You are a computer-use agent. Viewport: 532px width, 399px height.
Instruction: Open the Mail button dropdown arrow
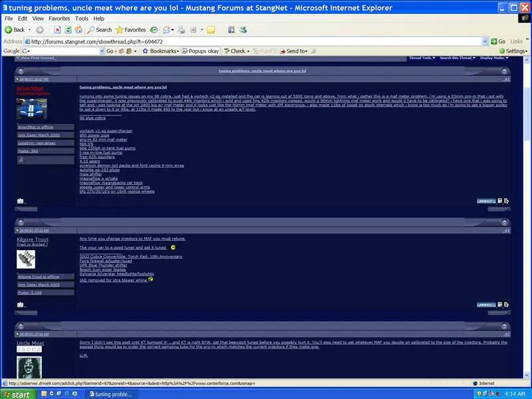pos(173,30)
